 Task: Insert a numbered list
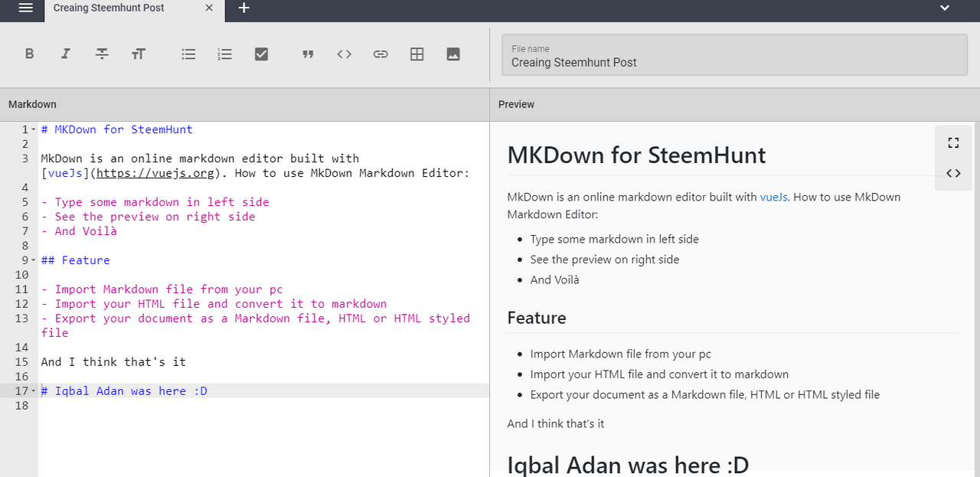[x=224, y=54]
